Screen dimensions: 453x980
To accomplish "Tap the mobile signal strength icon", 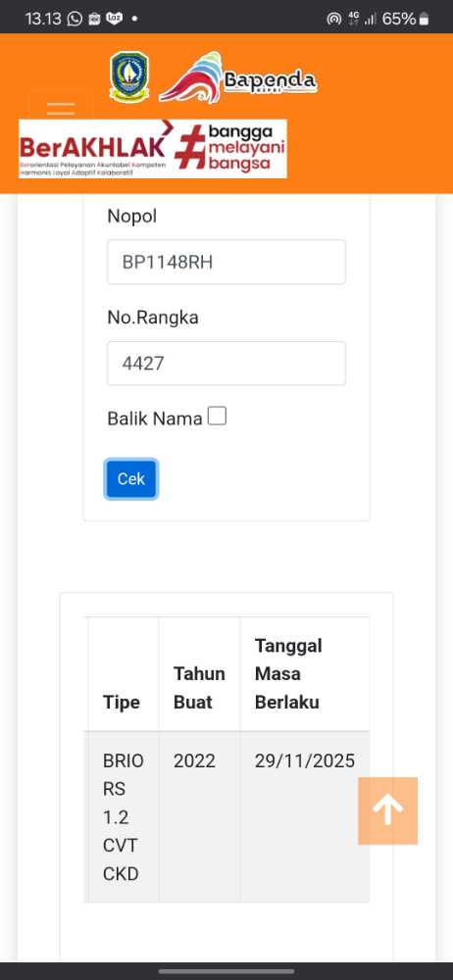I will point(371,19).
